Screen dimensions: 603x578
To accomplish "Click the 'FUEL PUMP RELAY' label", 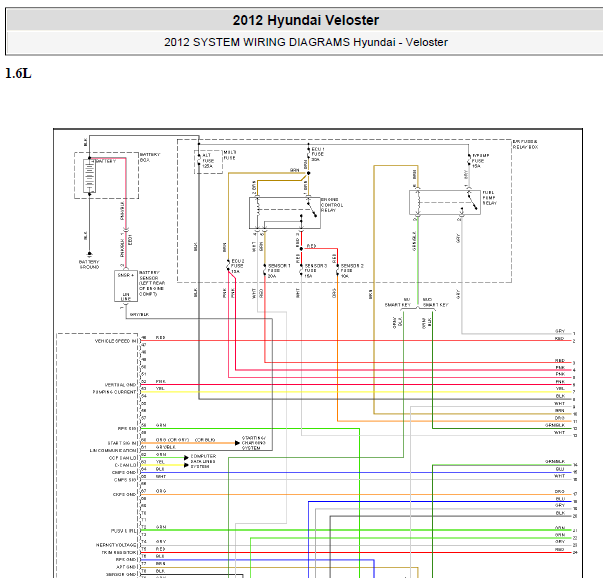I will coord(490,198).
